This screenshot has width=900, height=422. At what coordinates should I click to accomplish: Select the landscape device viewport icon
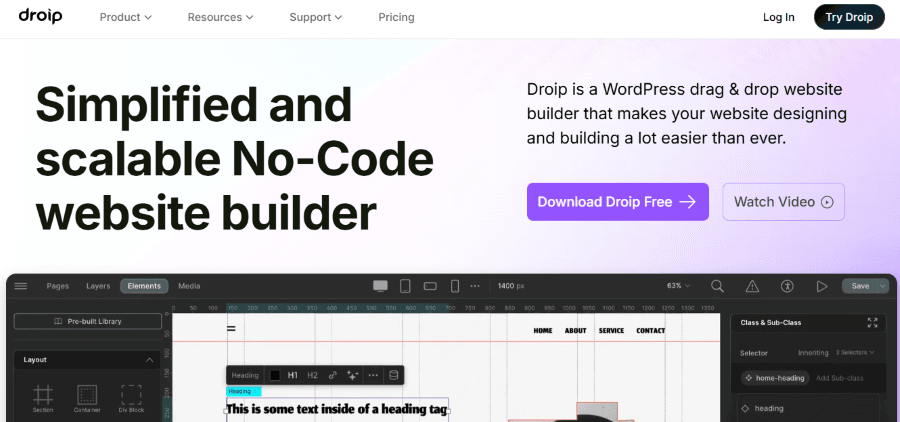pos(430,286)
